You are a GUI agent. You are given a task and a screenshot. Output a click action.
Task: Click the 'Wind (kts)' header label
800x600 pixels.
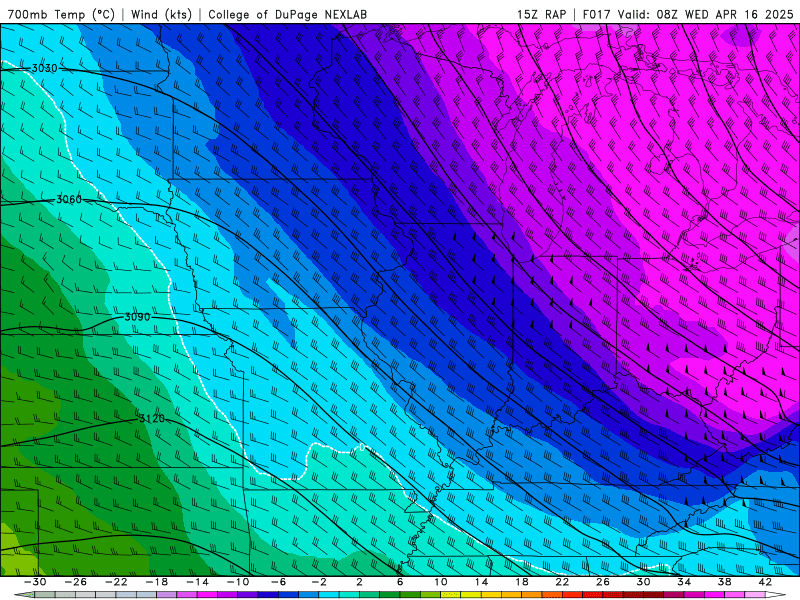161,14
